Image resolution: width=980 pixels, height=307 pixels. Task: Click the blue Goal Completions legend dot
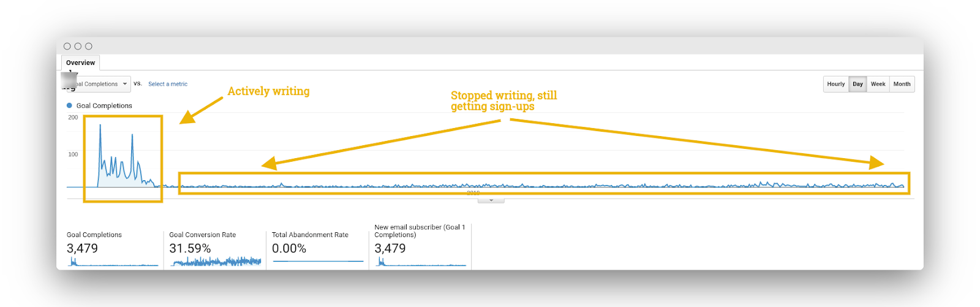pyautogui.click(x=69, y=105)
